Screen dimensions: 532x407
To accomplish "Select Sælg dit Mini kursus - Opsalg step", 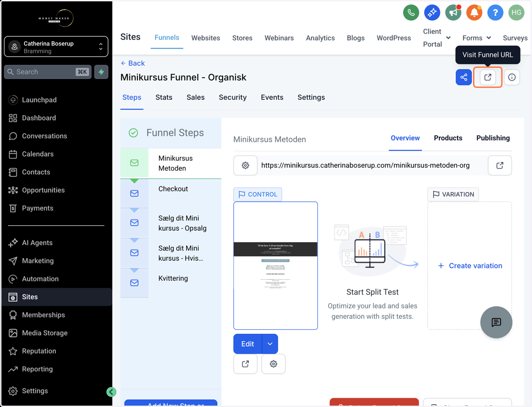I will [171, 223].
